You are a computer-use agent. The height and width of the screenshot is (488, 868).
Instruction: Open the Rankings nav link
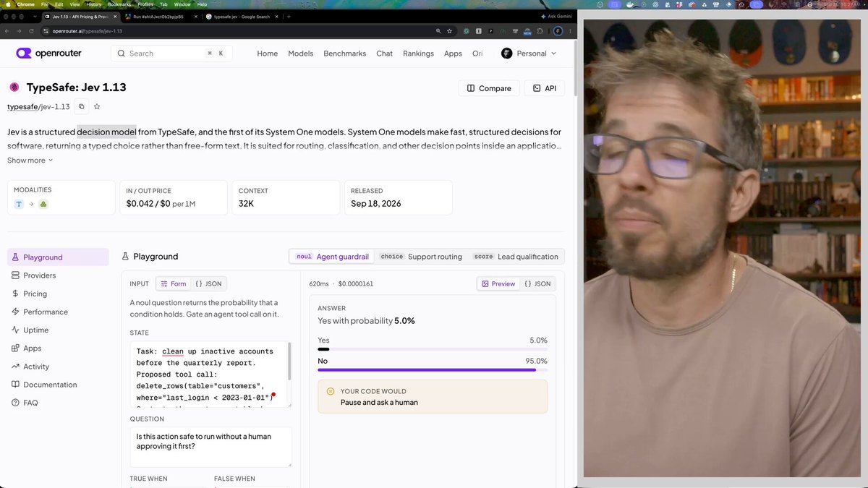(418, 53)
